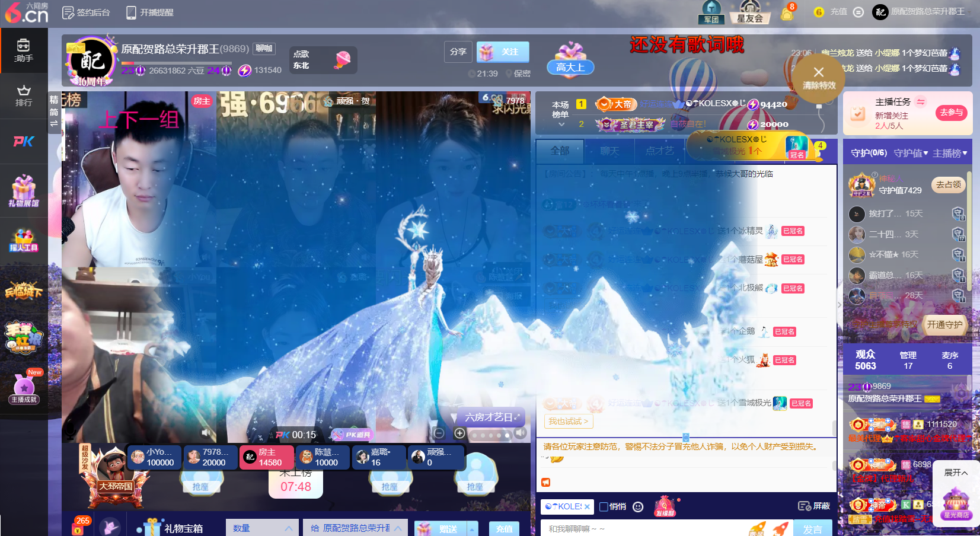This screenshot has height=536, width=980.
Task: Click the chat input 和我聊聊嘛 field
Action: click(x=646, y=528)
